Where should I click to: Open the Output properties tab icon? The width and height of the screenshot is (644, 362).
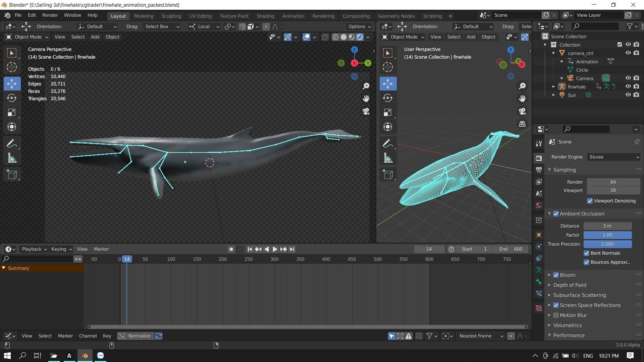click(x=539, y=170)
